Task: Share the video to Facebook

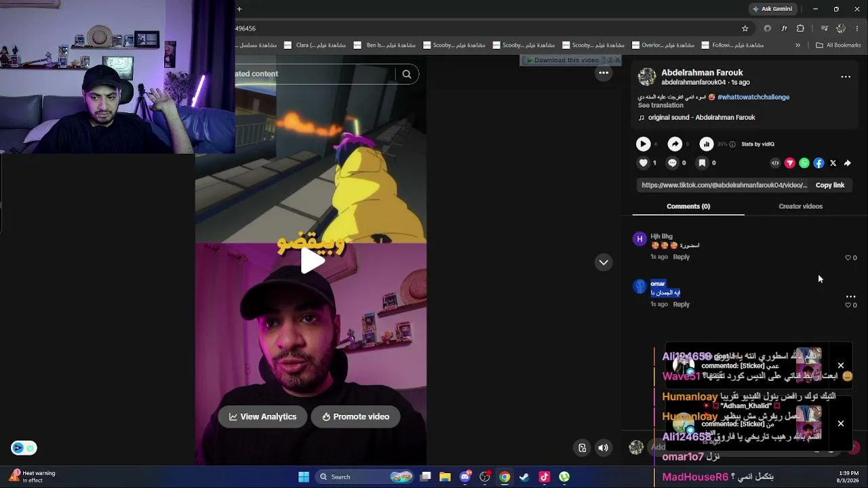Action: (818, 163)
